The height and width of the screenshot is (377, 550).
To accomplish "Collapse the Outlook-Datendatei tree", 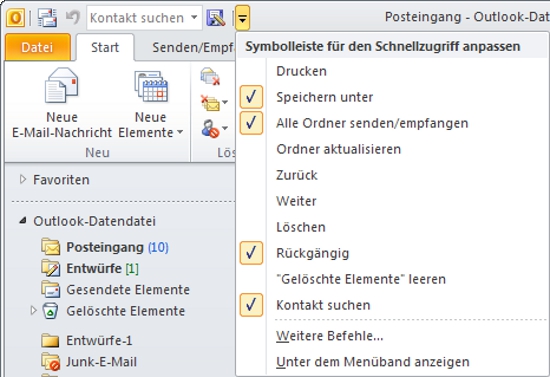I will pos(23,221).
